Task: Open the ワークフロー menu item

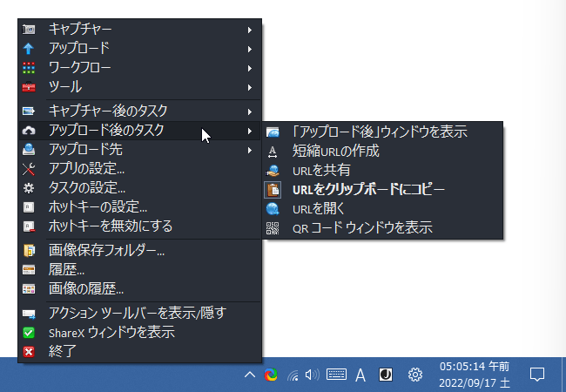Action: [139, 68]
